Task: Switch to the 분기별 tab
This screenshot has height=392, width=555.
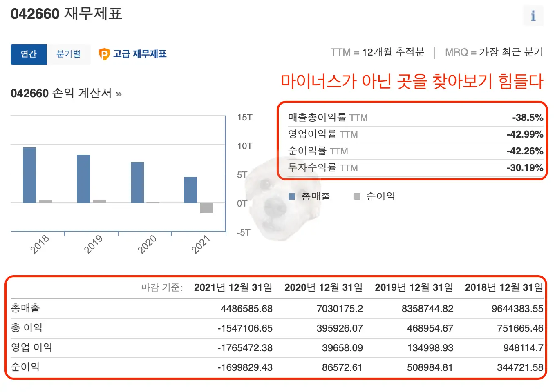Action: pos(69,54)
